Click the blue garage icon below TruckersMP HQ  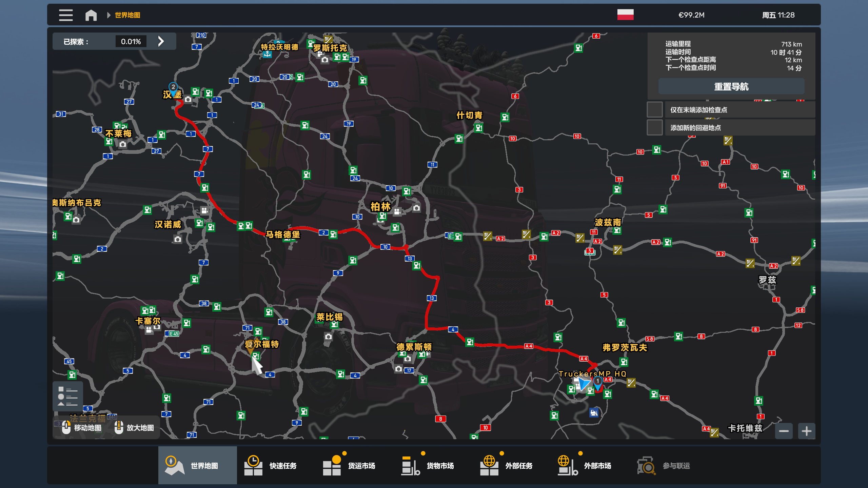(x=594, y=412)
